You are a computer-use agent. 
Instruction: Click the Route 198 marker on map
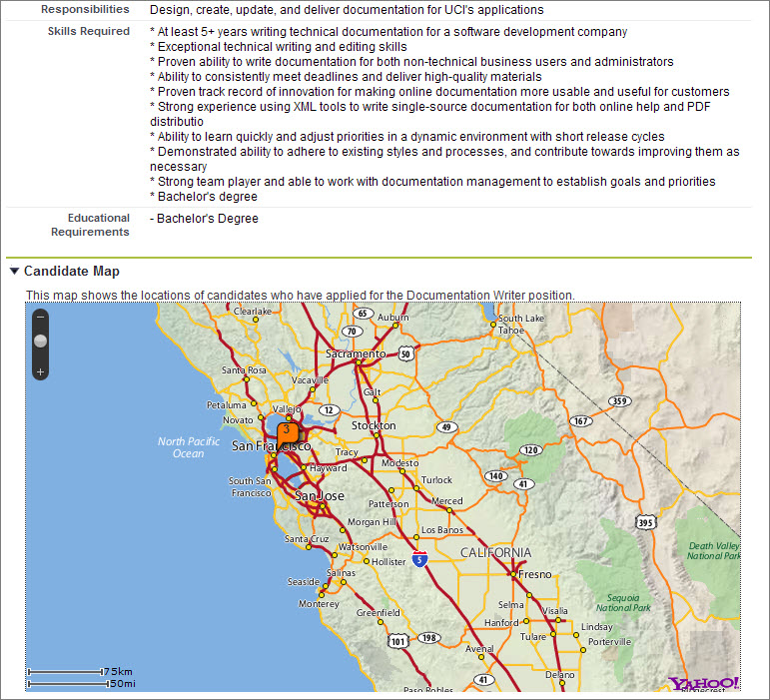click(429, 638)
